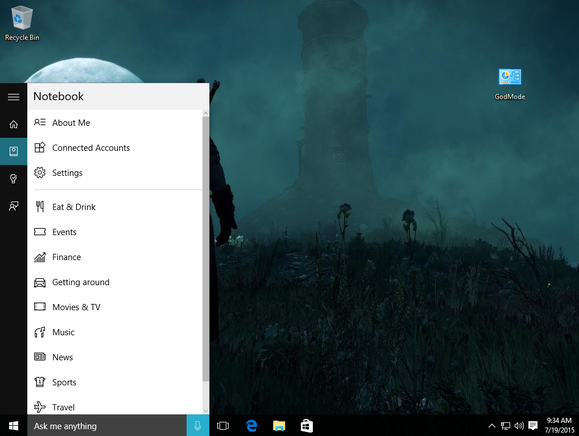Click the Settings gear icon
Viewport: 579px width, 436px height.
click(x=40, y=172)
